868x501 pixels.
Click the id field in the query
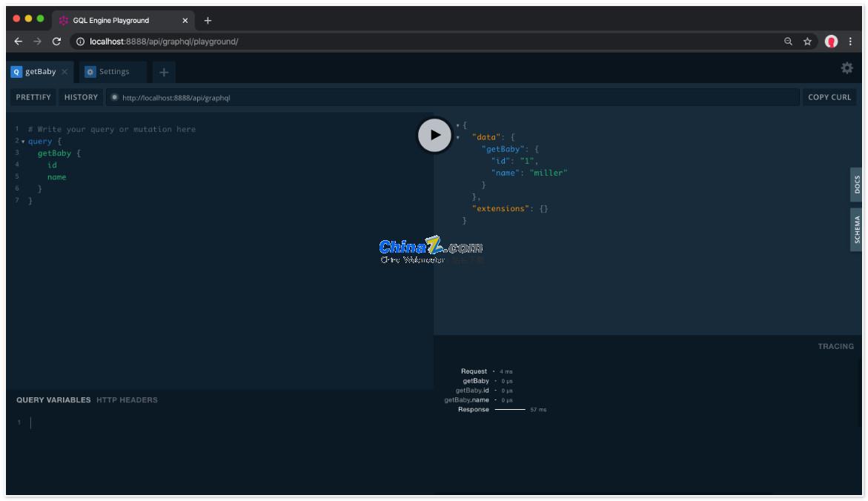coord(52,165)
